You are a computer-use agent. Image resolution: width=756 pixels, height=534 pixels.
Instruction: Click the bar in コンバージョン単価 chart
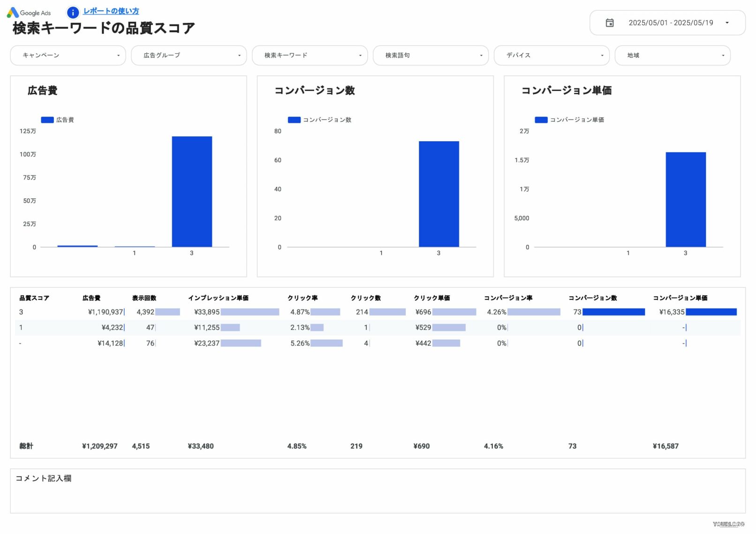click(x=685, y=199)
